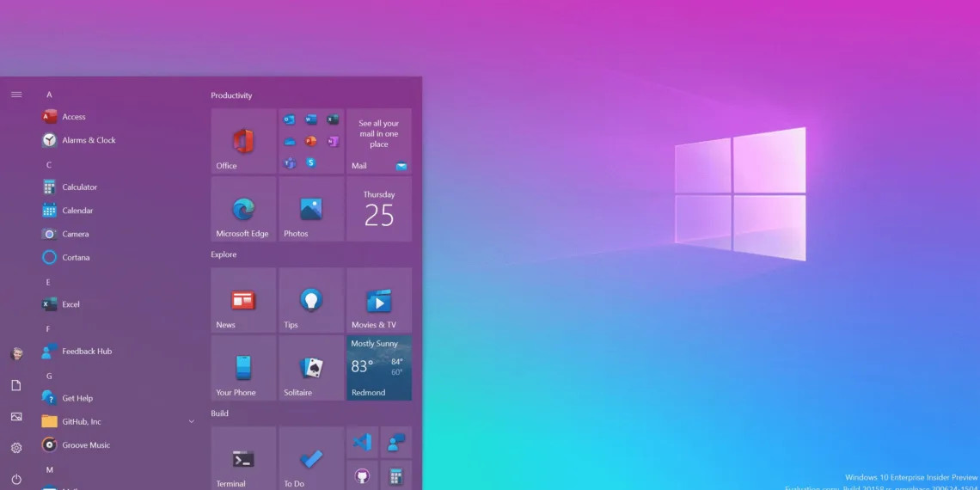The height and width of the screenshot is (490, 980).
Task: Open the GitHub small tile
Action: pyautogui.click(x=363, y=475)
